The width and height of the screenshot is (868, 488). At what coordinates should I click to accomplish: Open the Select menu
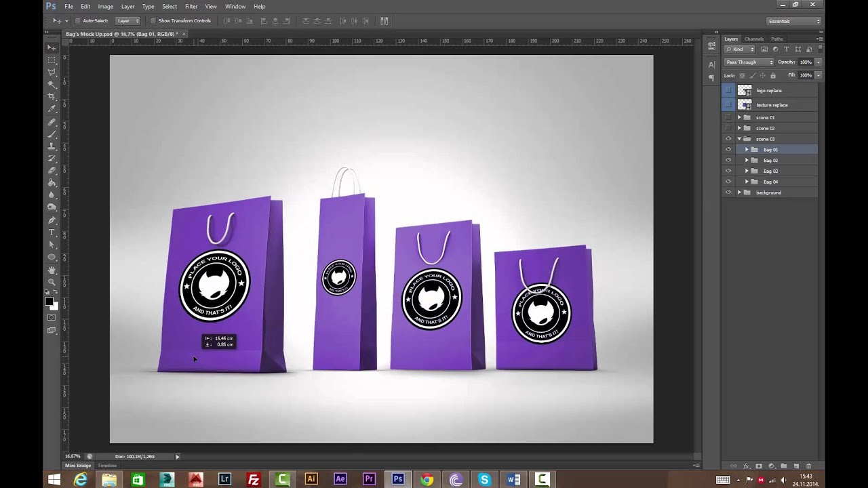click(170, 6)
